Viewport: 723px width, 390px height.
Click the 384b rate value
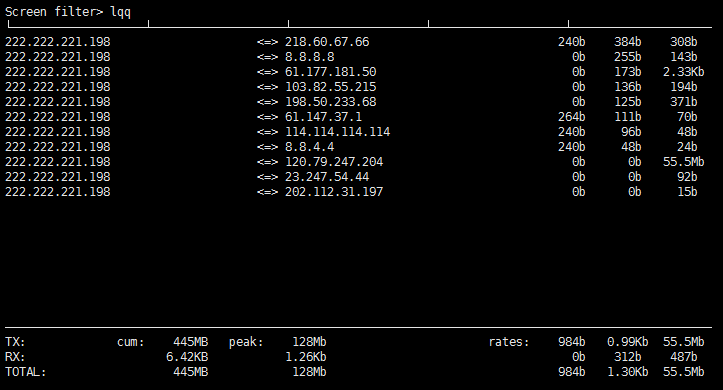point(628,42)
